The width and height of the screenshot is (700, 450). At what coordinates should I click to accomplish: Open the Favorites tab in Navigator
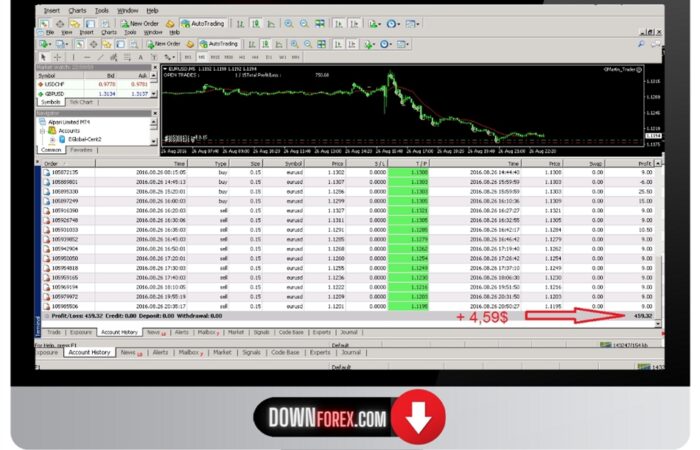click(82, 149)
